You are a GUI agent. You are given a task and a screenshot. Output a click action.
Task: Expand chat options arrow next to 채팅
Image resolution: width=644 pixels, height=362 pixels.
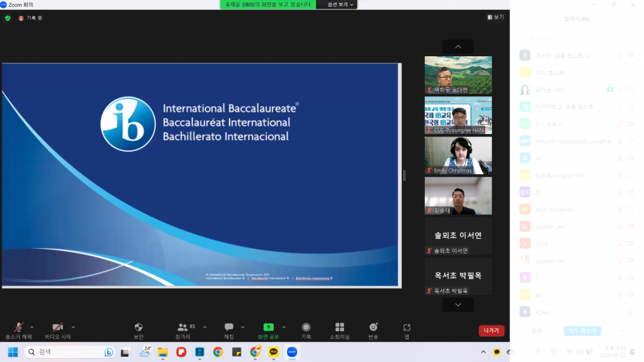click(243, 327)
